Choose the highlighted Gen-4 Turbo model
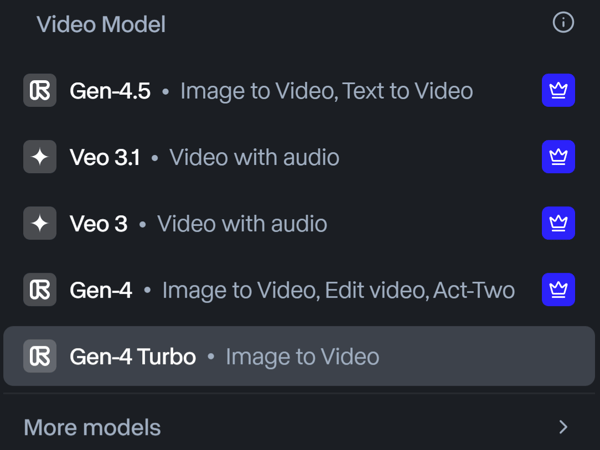 (x=133, y=356)
